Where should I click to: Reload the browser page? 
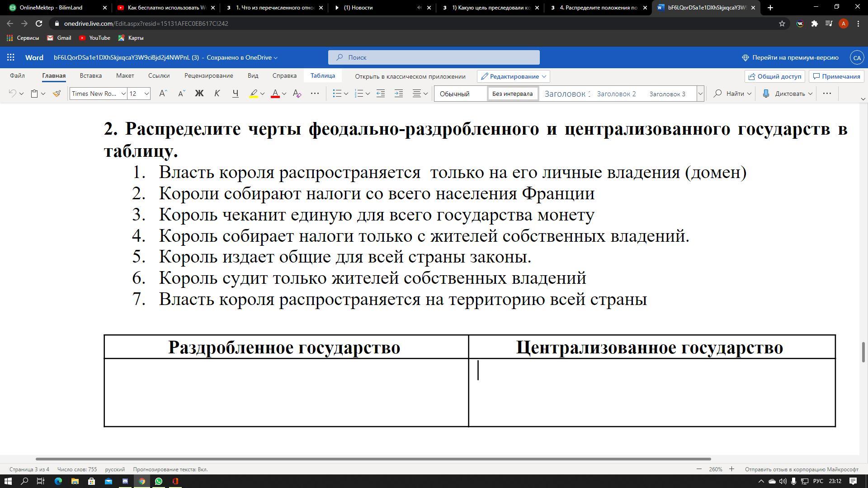39,23
